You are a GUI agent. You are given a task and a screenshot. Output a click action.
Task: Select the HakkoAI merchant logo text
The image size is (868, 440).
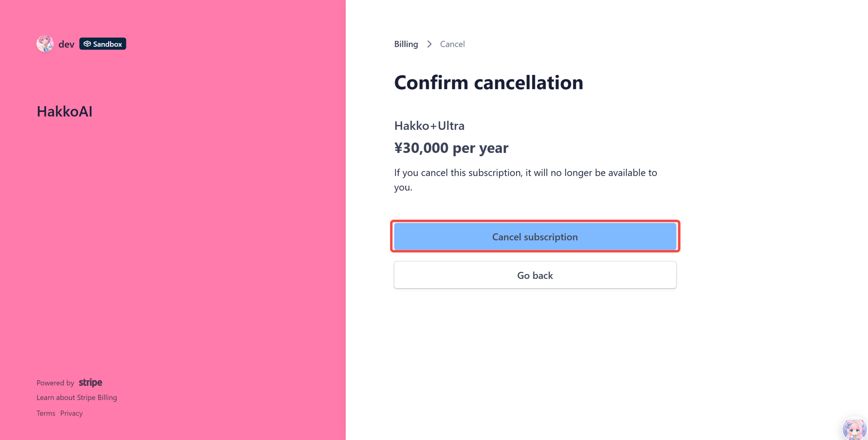pos(64,111)
